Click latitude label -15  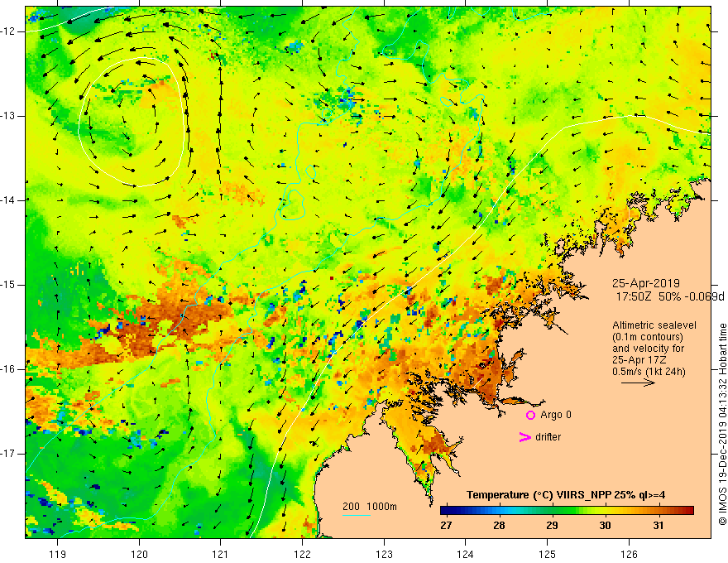click(8, 285)
